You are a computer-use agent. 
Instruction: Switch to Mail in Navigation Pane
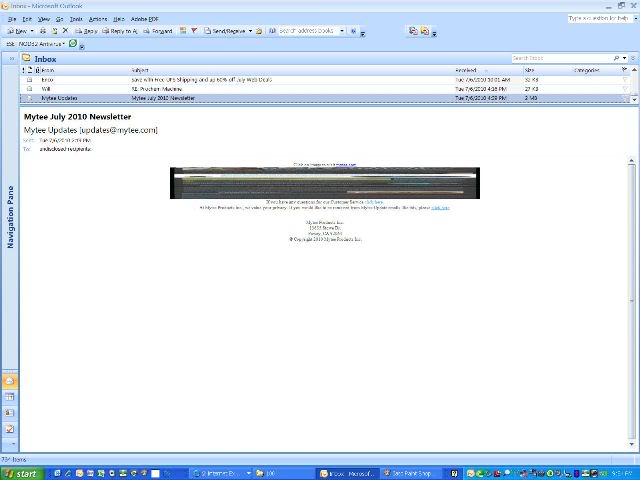coord(10,381)
